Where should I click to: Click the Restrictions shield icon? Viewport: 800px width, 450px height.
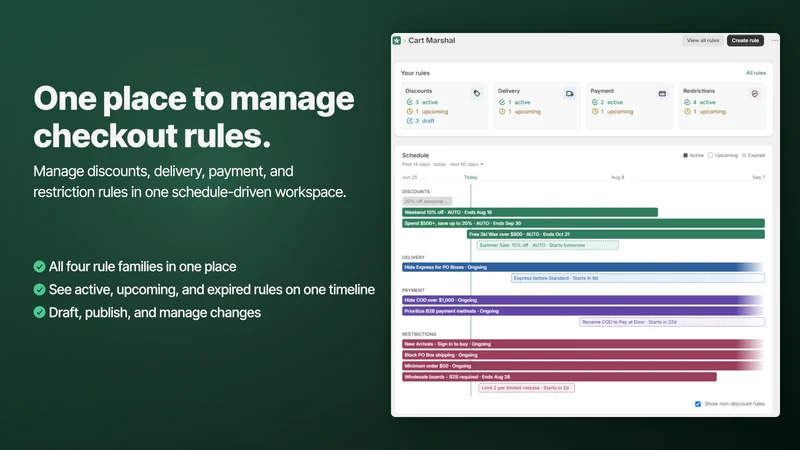pos(755,93)
